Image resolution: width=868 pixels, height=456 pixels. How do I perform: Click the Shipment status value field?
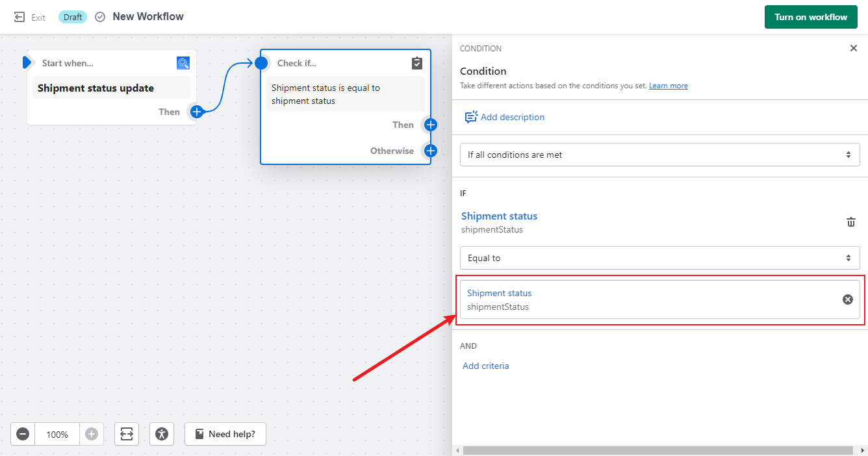660,299
